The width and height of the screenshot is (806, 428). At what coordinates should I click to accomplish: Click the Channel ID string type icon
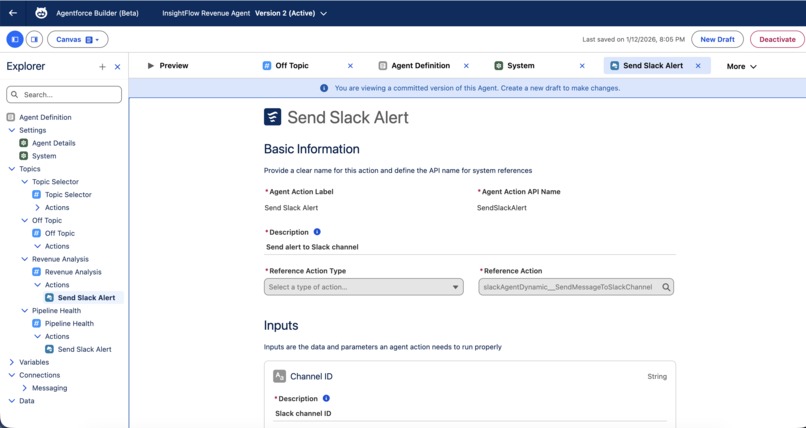click(280, 377)
